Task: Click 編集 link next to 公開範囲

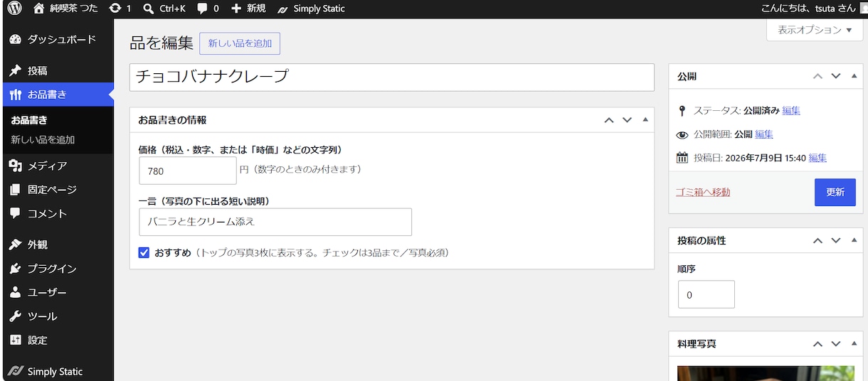Action: click(x=764, y=134)
